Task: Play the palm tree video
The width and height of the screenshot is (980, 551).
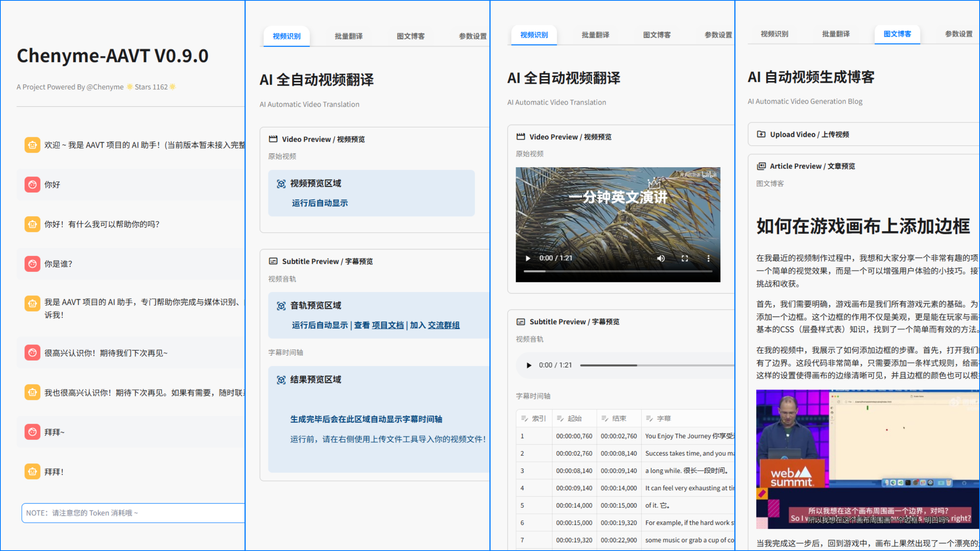Action: [x=528, y=258]
